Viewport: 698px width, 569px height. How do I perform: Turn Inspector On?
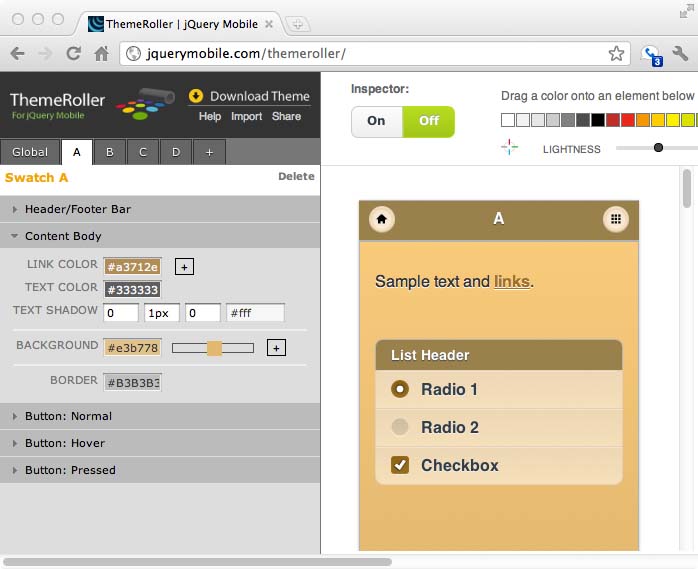[377, 121]
